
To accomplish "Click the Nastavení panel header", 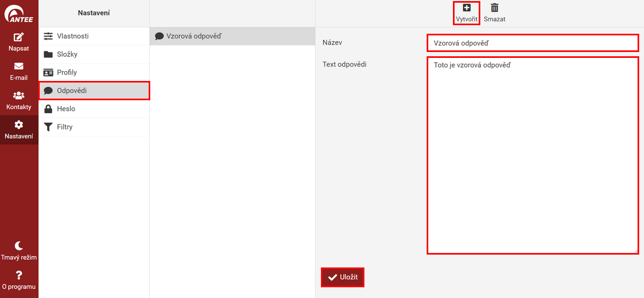I will [94, 13].
